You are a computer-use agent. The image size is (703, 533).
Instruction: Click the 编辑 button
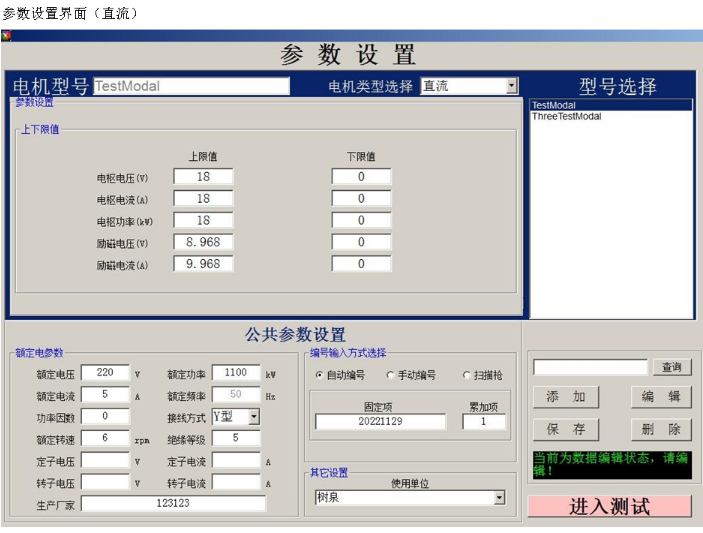click(660, 397)
